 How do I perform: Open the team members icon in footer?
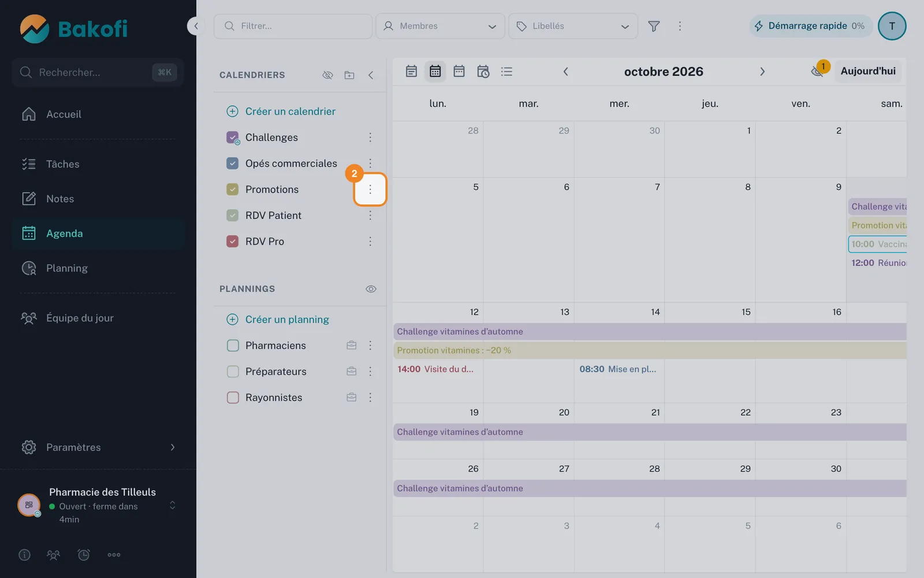tap(53, 555)
